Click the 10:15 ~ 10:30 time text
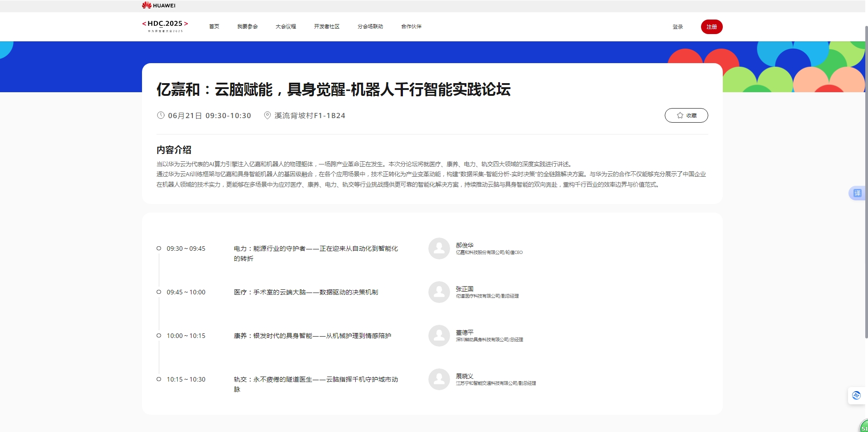The image size is (868, 432). [186, 379]
